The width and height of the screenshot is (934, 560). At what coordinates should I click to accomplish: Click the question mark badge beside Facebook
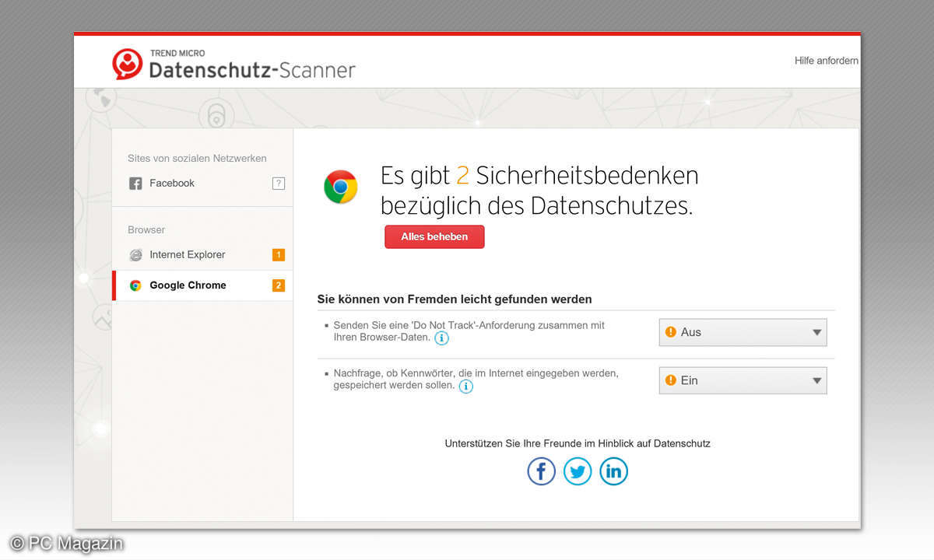tap(279, 184)
